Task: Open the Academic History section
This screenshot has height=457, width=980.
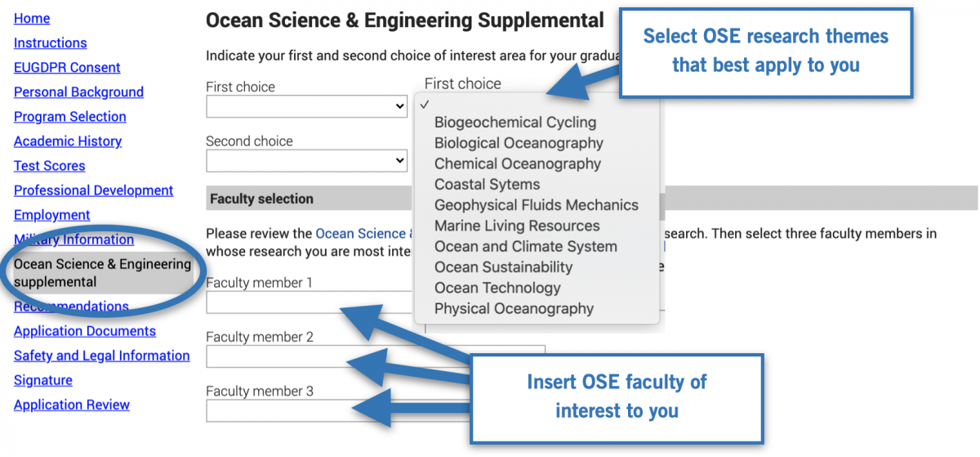Action: pyautogui.click(x=68, y=141)
